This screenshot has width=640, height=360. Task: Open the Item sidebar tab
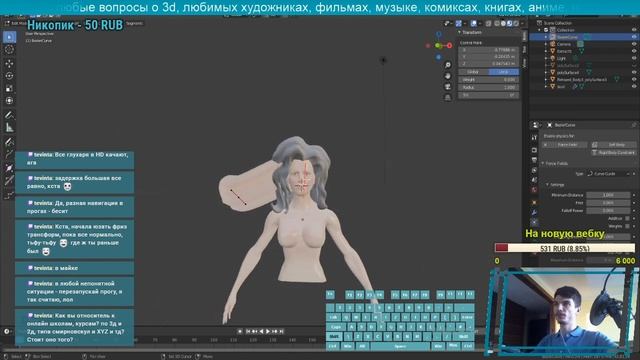pos(524,36)
